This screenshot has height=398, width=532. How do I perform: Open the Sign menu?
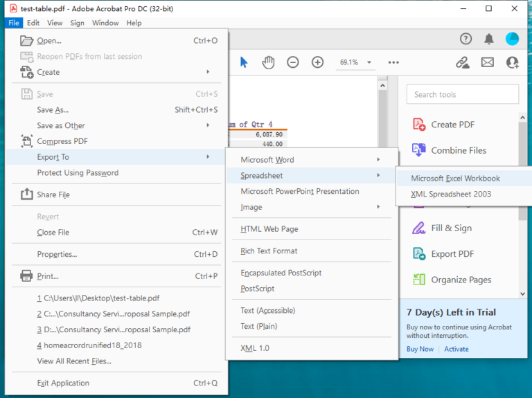click(77, 23)
